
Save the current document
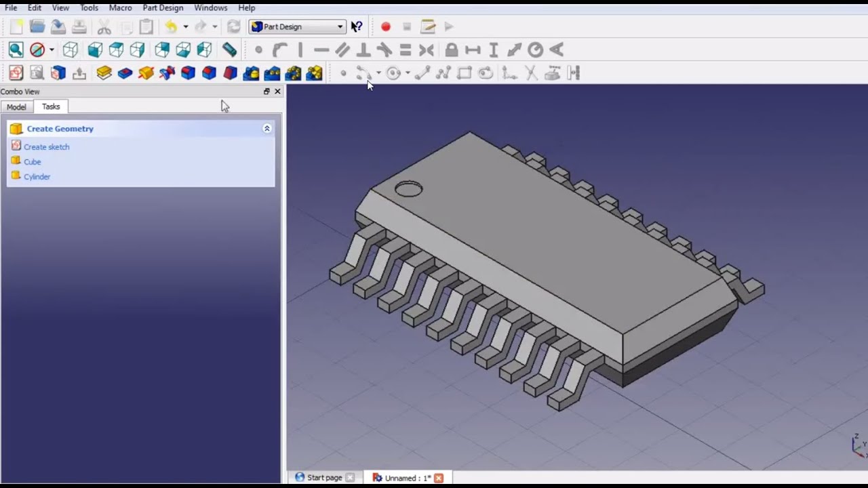pyautogui.click(x=58, y=26)
